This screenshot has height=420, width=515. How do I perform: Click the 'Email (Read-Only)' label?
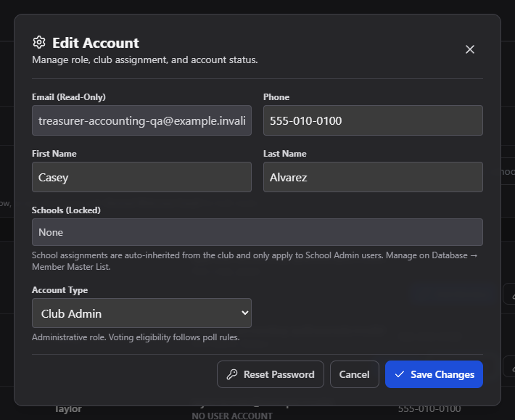point(69,97)
